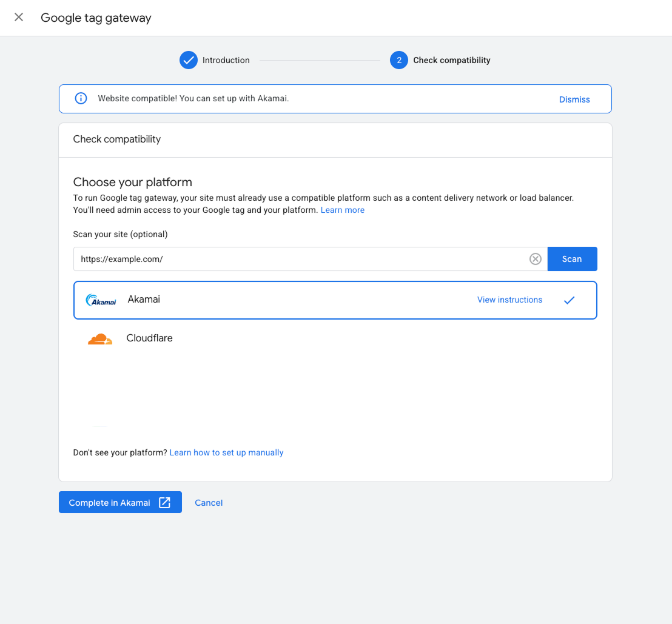Click the Cloudflare cloud logo
672x624 pixels.
[100, 338]
